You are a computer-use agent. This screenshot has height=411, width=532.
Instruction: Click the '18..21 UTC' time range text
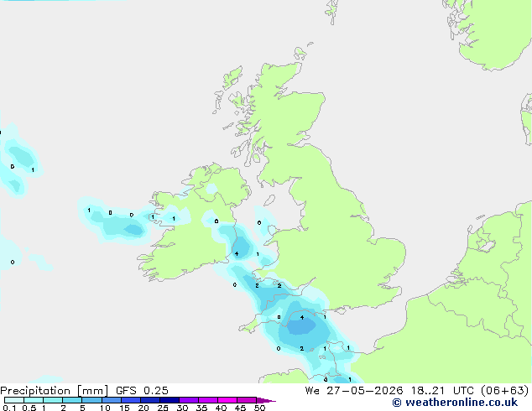pos(442,391)
